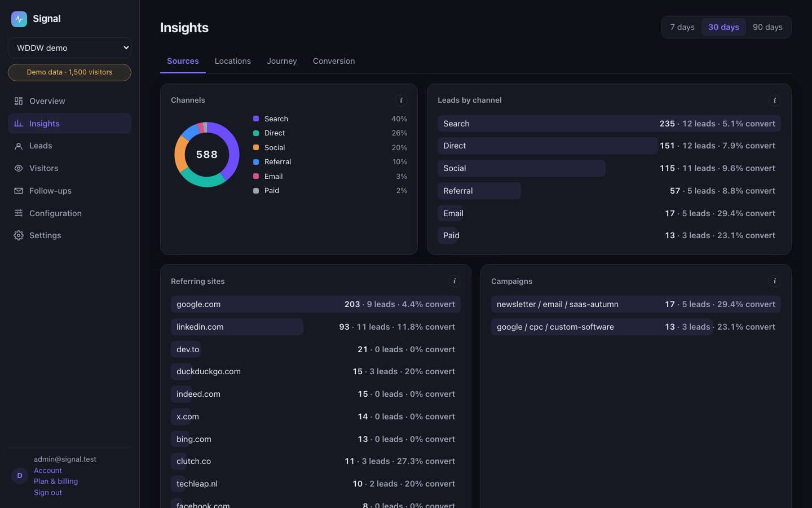
Task: Click the Referral blue legend swatch
Action: tap(256, 162)
